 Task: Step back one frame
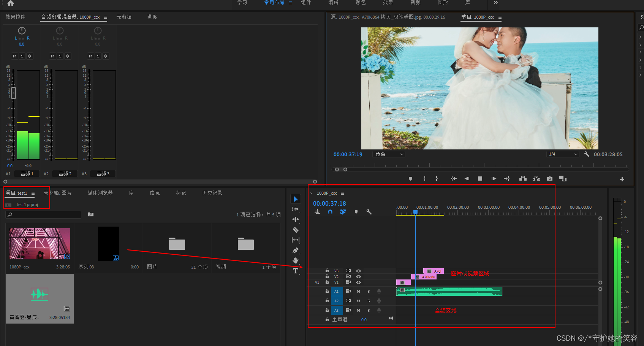coord(467,179)
